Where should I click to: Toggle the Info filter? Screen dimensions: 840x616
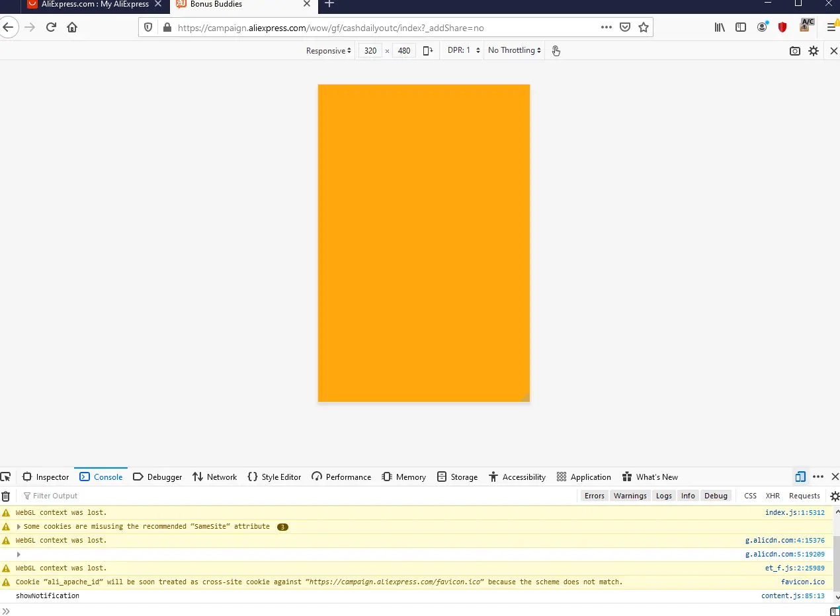coord(689,496)
